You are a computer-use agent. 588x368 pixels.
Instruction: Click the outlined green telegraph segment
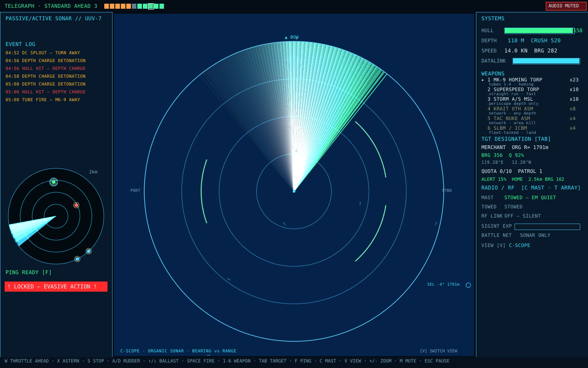tap(151, 6)
